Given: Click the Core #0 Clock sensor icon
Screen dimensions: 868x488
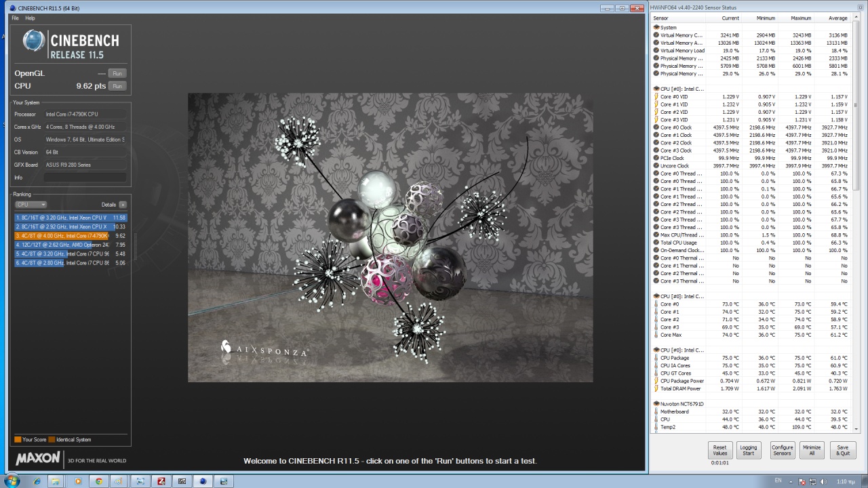Looking at the screenshot, I should pos(656,127).
